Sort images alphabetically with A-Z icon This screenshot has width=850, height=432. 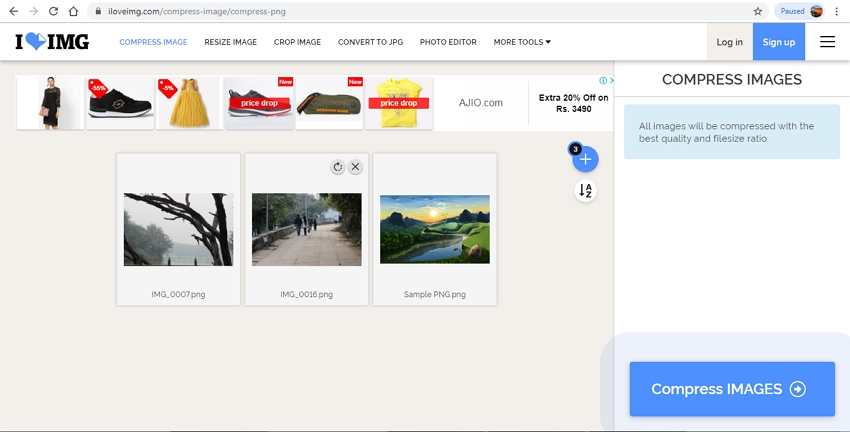586,191
